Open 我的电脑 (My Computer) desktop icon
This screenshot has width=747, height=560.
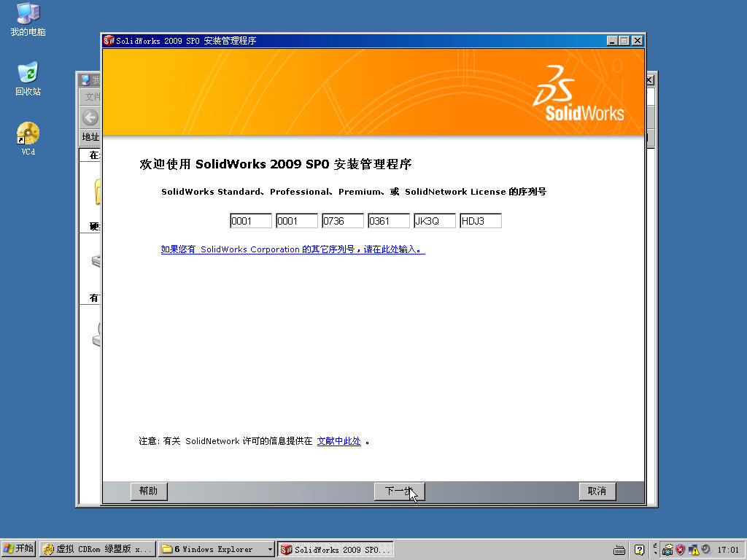click(28, 20)
